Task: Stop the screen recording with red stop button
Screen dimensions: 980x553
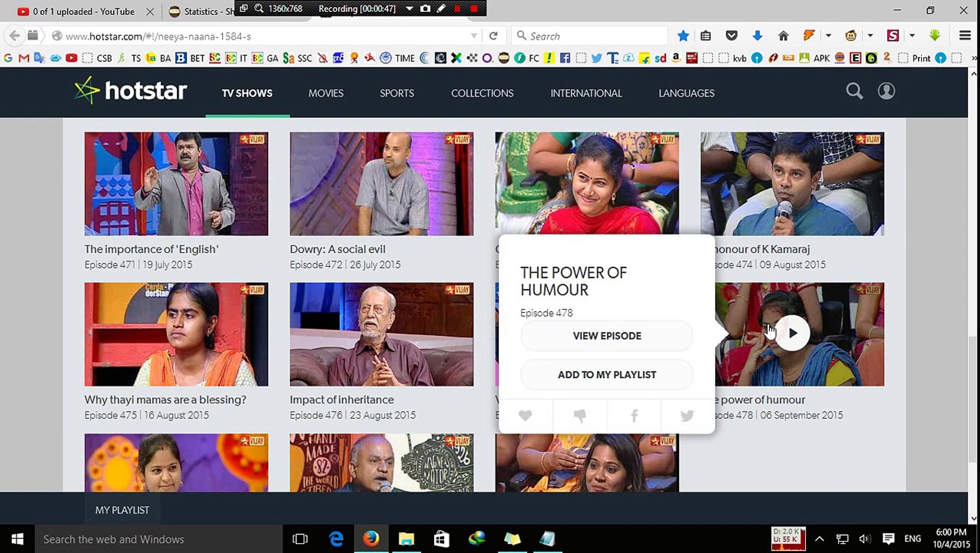Action: coord(474,9)
